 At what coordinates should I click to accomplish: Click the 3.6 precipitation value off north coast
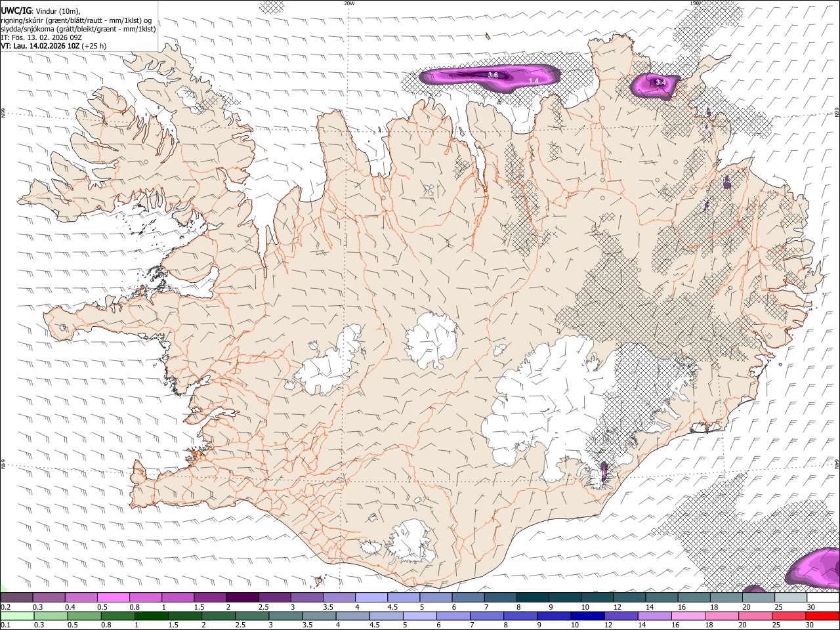tap(493, 75)
